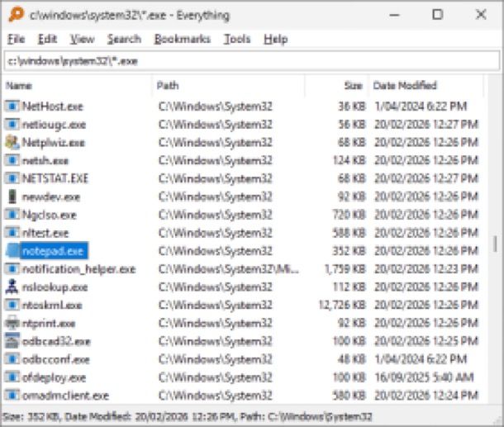
Task: Click the 720 KB size of NgcIso.exe
Action: 349,215
